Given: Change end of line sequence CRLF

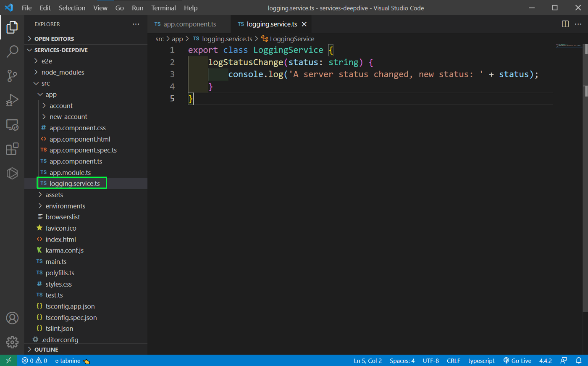Looking at the screenshot, I should pyautogui.click(x=454, y=361).
